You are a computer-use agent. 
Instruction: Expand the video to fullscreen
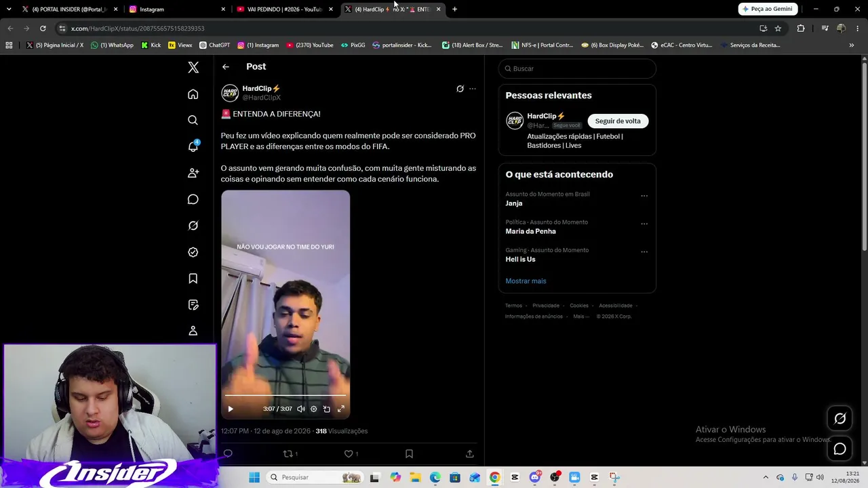click(341, 409)
